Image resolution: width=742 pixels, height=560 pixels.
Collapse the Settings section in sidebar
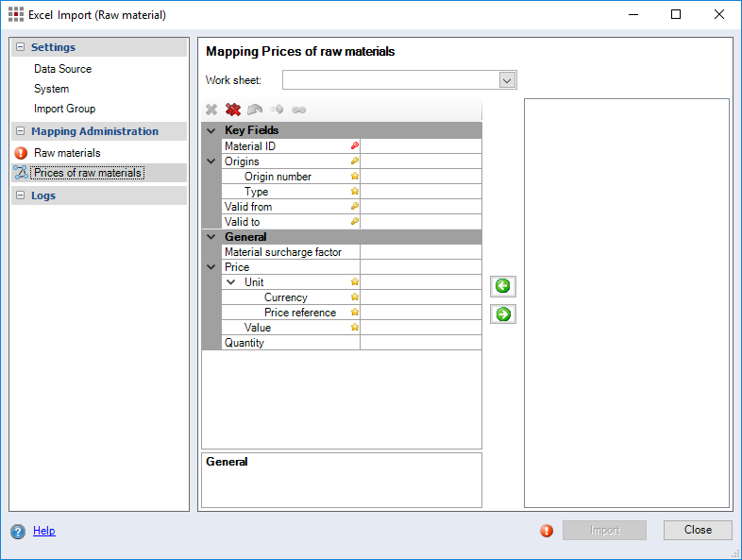21,47
